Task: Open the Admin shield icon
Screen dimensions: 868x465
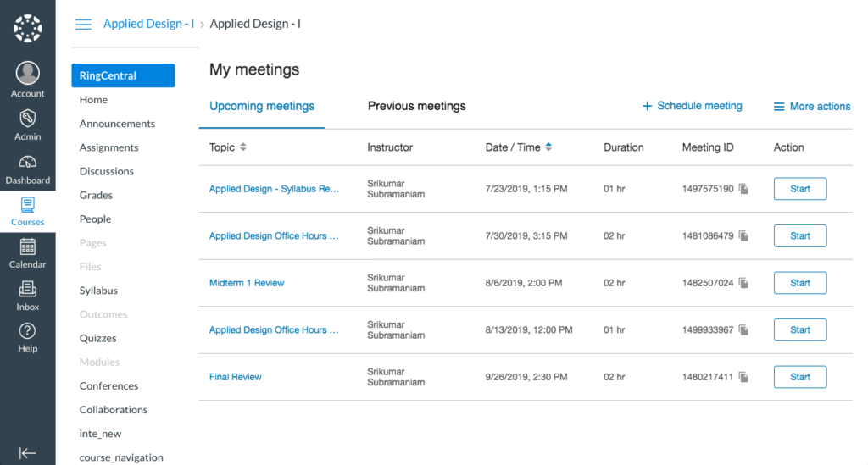Action: point(27,118)
